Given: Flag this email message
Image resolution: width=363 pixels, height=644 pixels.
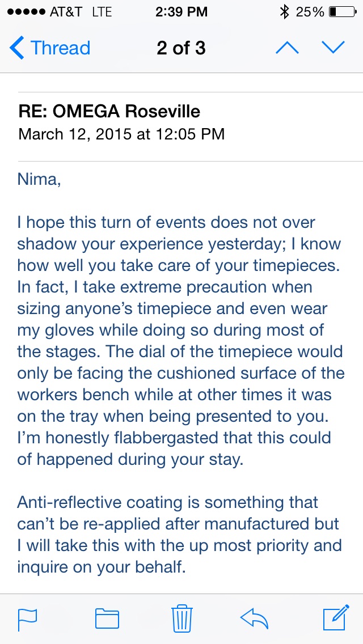Looking at the screenshot, I should (26, 618).
